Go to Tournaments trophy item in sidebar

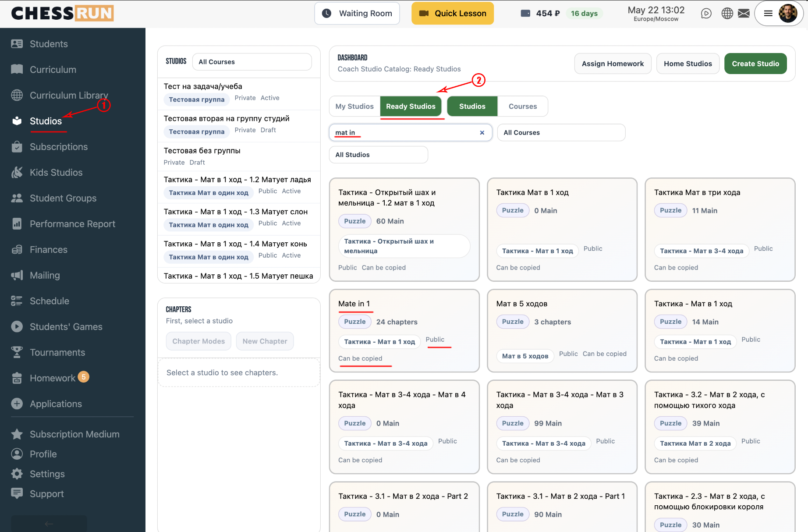click(x=57, y=353)
